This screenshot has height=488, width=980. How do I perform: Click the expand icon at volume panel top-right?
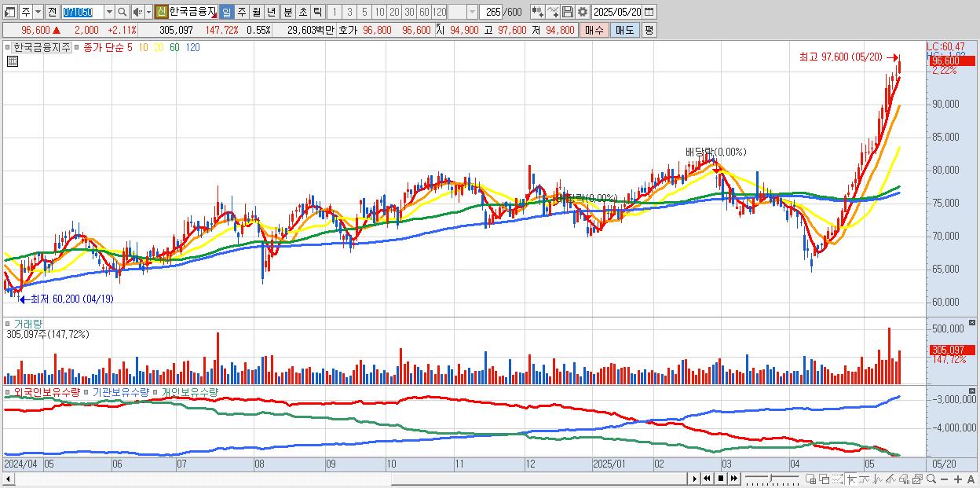(x=972, y=323)
